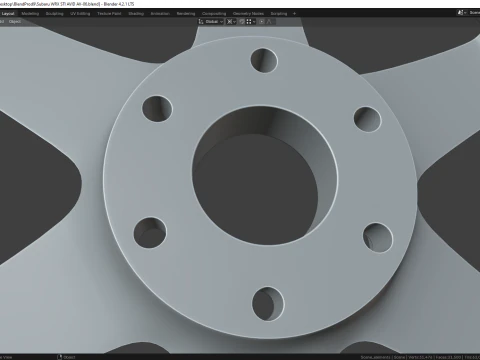Image resolution: width=480 pixels, height=360 pixels.
Task: Open the Animation workspace tab
Action: tap(160, 14)
